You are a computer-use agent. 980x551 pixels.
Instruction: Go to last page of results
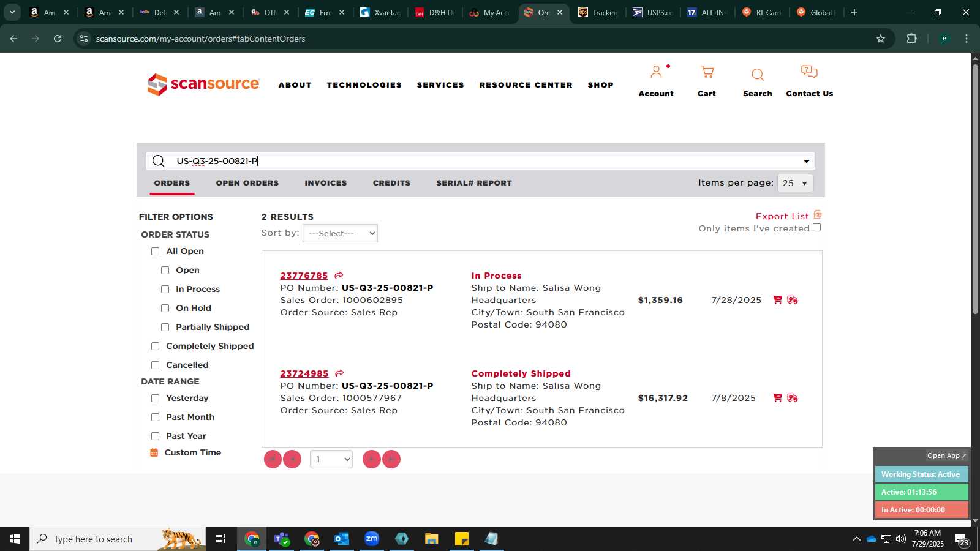coord(391,459)
